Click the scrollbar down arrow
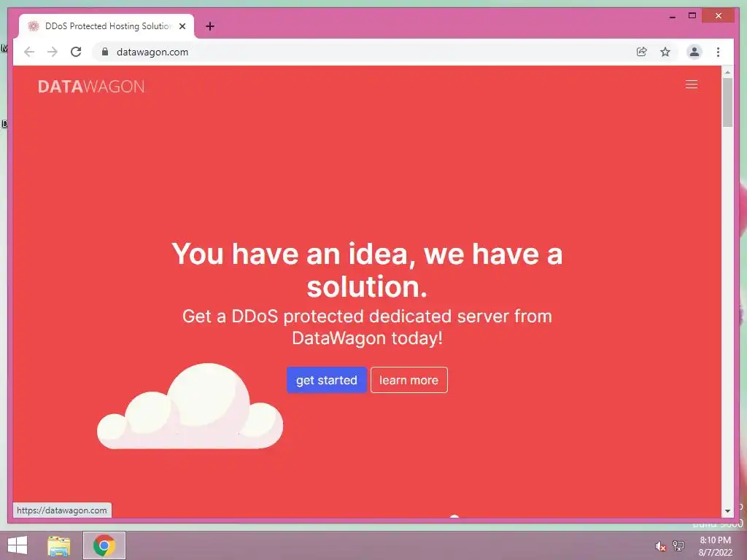This screenshot has width=747, height=560. pyautogui.click(x=727, y=511)
